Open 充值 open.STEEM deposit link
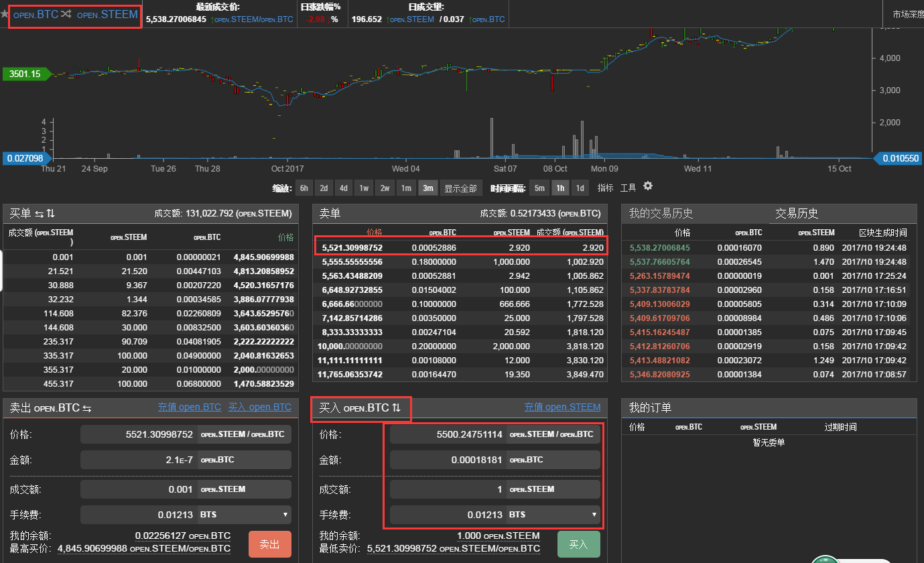924x563 pixels. pos(562,407)
